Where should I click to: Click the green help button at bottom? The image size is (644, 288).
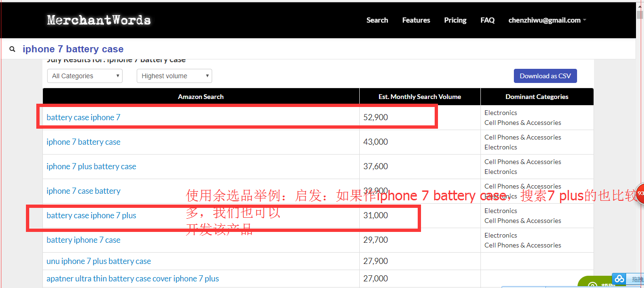pos(595,282)
